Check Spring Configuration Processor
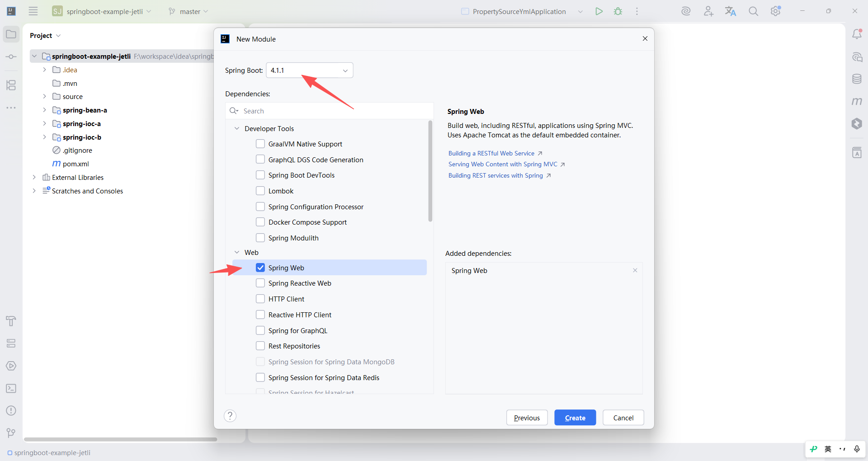868x461 pixels. coord(260,207)
